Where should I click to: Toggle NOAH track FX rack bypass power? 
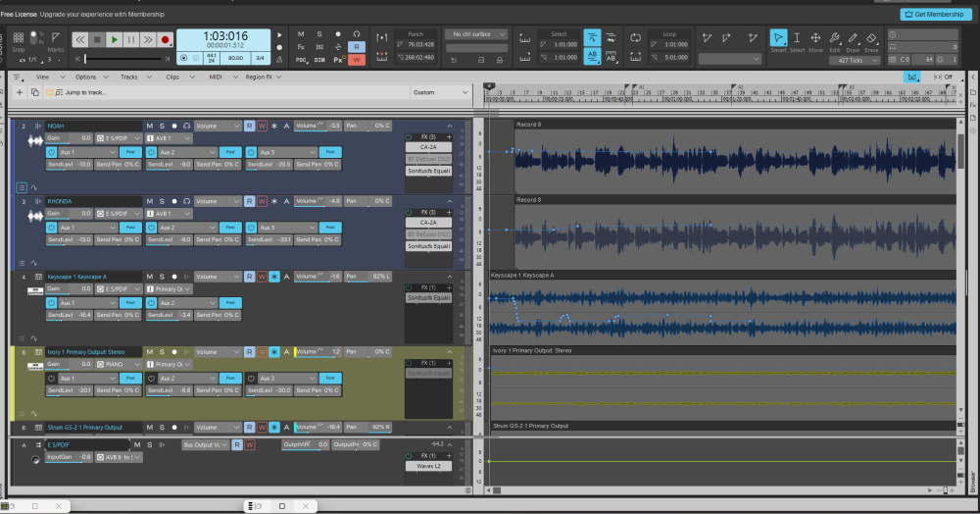409,137
